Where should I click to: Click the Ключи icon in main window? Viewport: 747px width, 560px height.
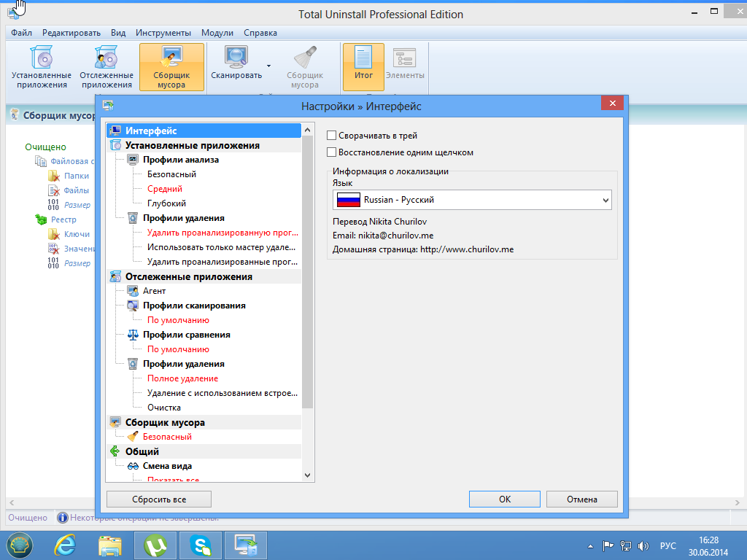pos(53,234)
